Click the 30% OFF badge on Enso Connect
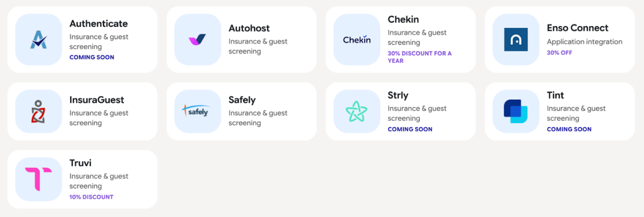 (559, 52)
